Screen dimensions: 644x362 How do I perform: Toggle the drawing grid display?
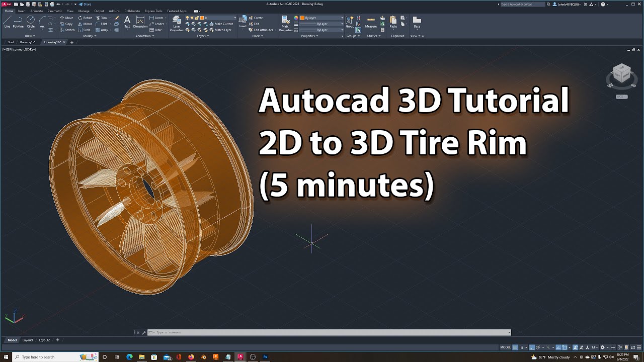click(515, 347)
